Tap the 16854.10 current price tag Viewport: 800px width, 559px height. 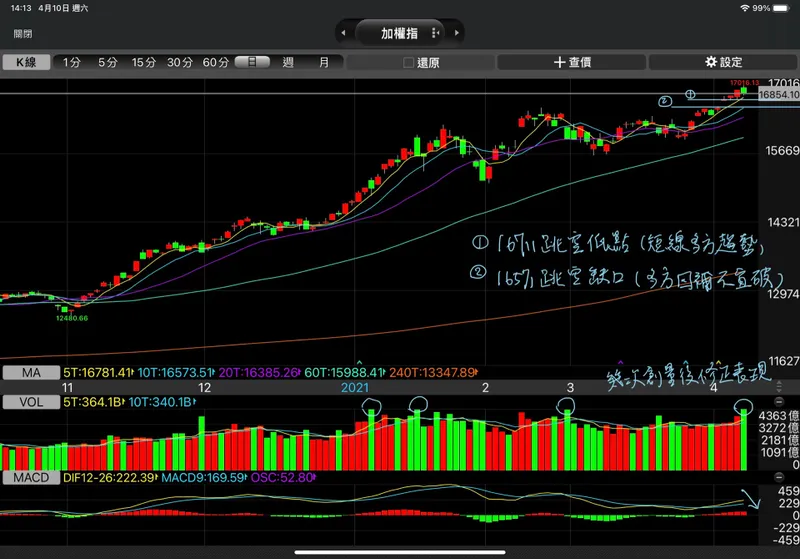[x=779, y=95]
